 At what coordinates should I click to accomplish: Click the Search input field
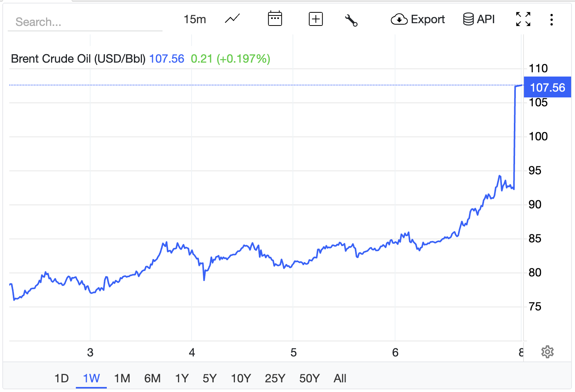point(85,22)
